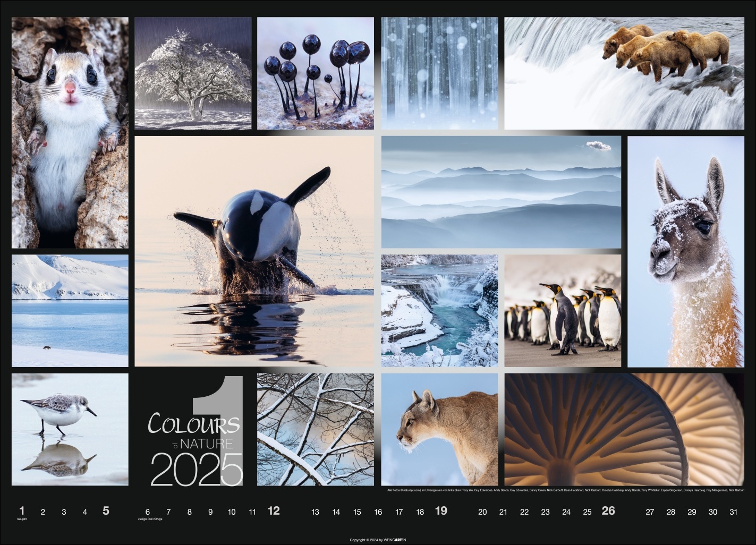The width and height of the screenshot is (756, 545).
Task: Select calendar day 1 Neujahr
Action: click(22, 513)
